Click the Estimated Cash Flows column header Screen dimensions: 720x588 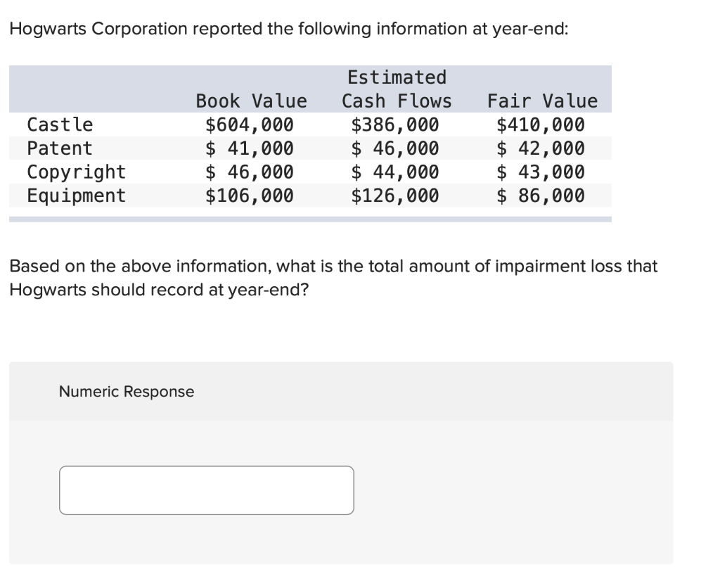pos(397,89)
